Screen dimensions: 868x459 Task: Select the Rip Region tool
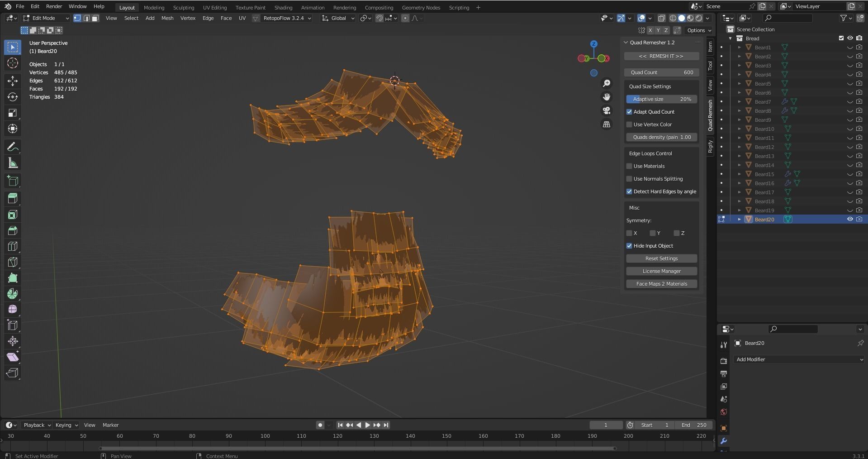pyautogui.click(x=13, y=373)
